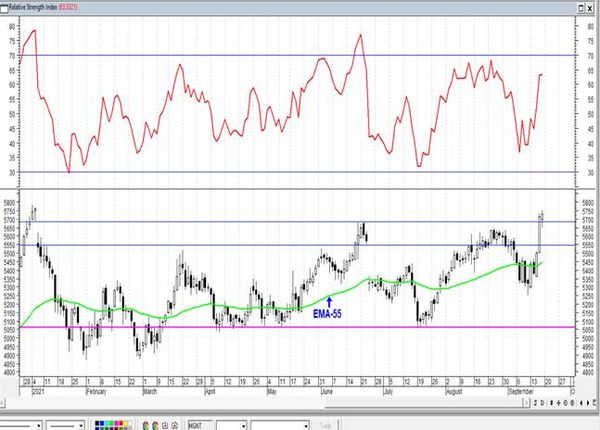Click the Relative Strength Index pane icon

coord(4,8)
